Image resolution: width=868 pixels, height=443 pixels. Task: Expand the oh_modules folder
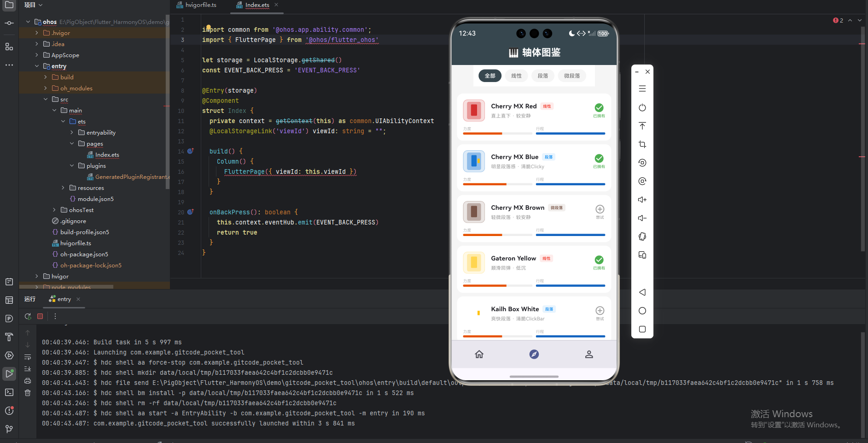click(x=46, y=88)
